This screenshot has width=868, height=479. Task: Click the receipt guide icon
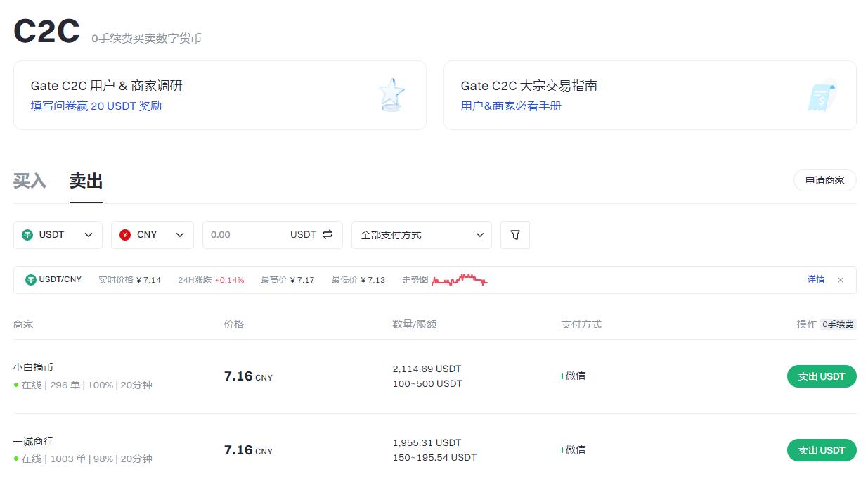(x=822, y=95)
